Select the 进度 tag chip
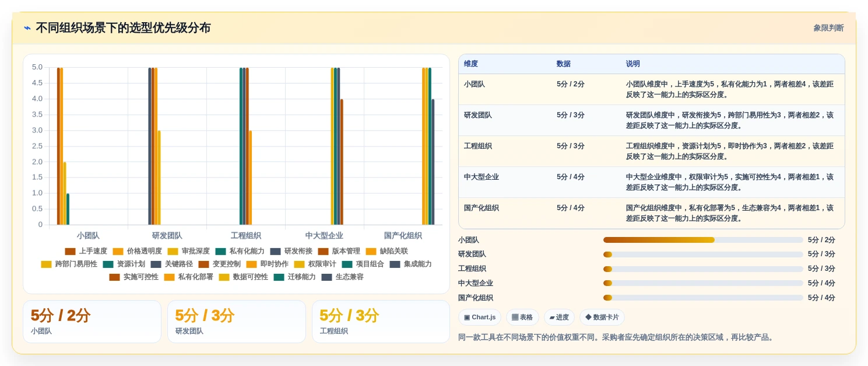Viewport: 868px width, 366px height. coord(559,317)
